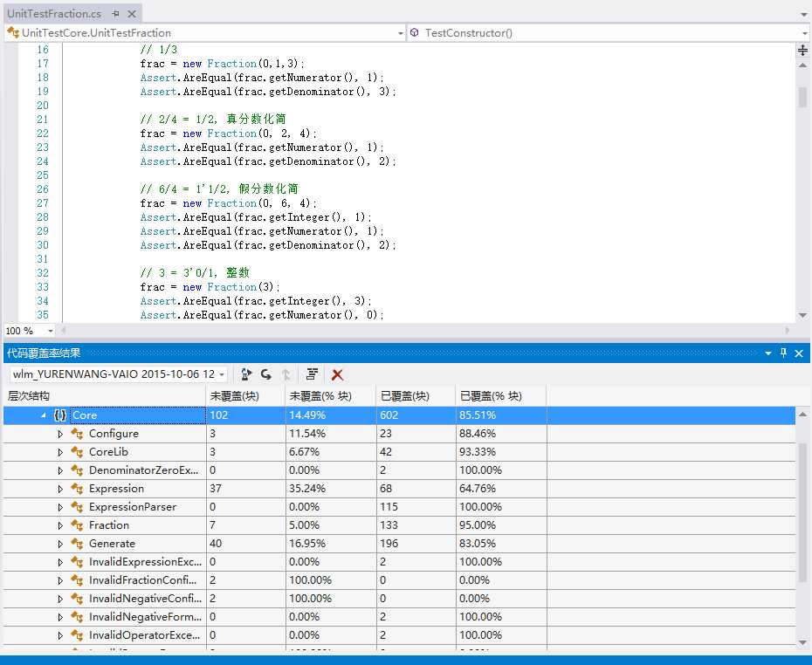Open the coverage results file dropdown

tap(222, 374)
